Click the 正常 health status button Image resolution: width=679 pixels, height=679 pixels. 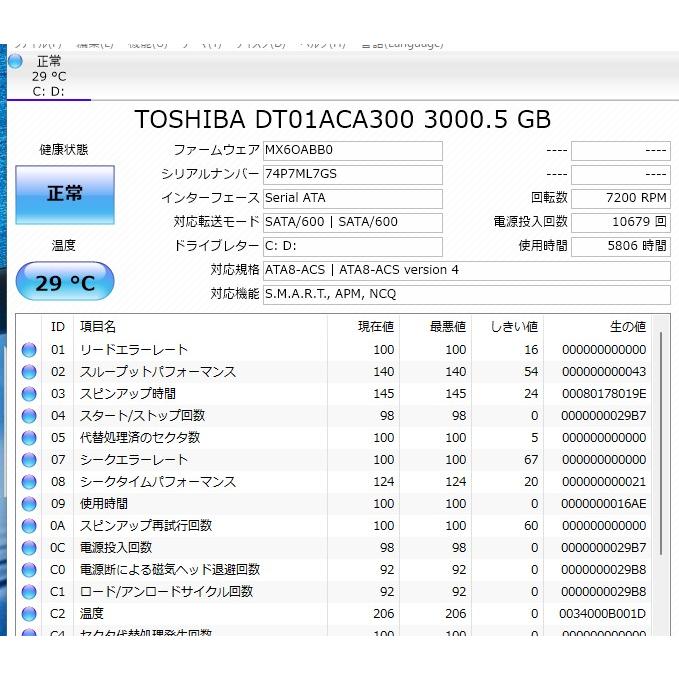(65, 194)
